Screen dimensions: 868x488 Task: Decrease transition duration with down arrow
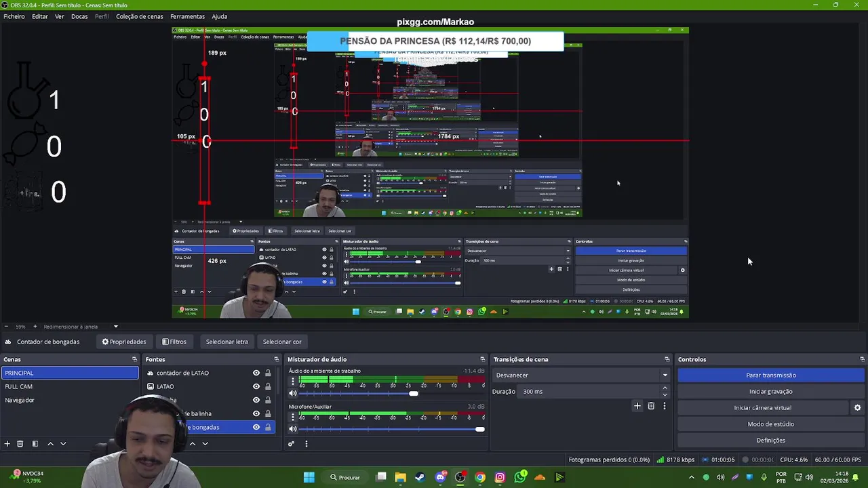pos(665,394)
